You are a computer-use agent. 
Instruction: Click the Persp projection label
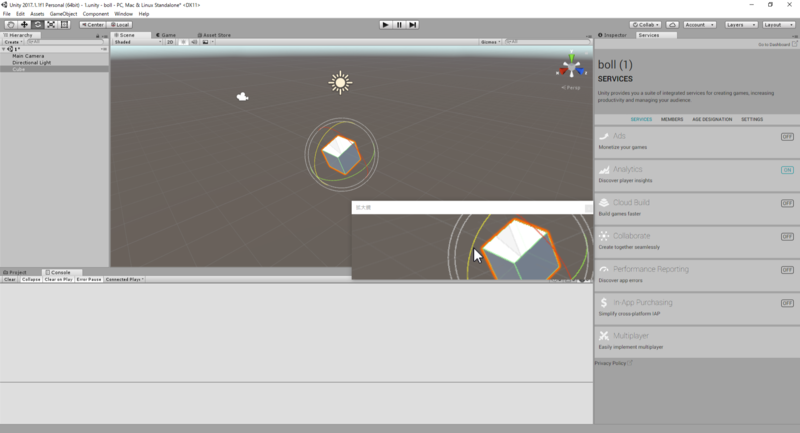pos(571,88)
